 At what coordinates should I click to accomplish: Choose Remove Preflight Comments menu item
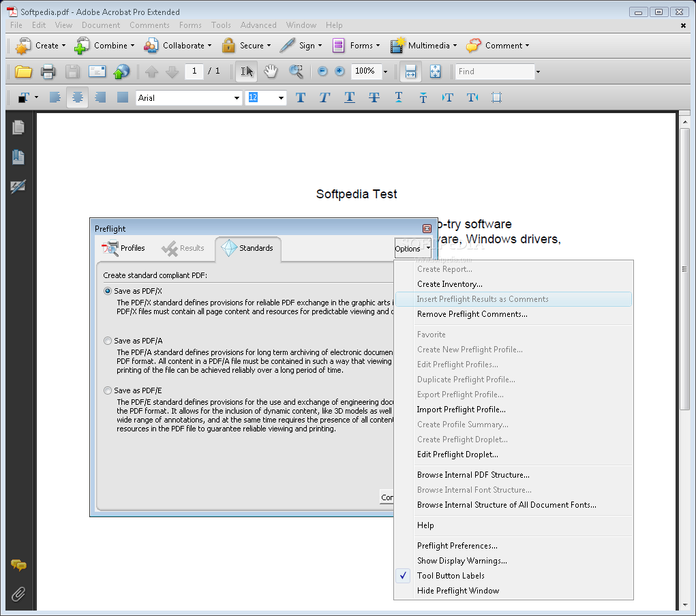pyautogui.click(x=513, y=314)
